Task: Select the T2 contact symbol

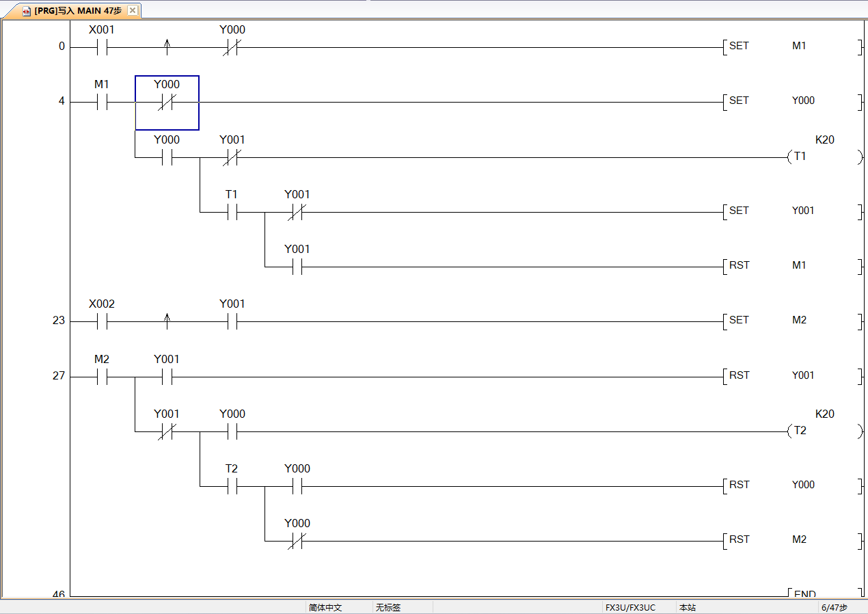Action: click(x=232, y=487)
